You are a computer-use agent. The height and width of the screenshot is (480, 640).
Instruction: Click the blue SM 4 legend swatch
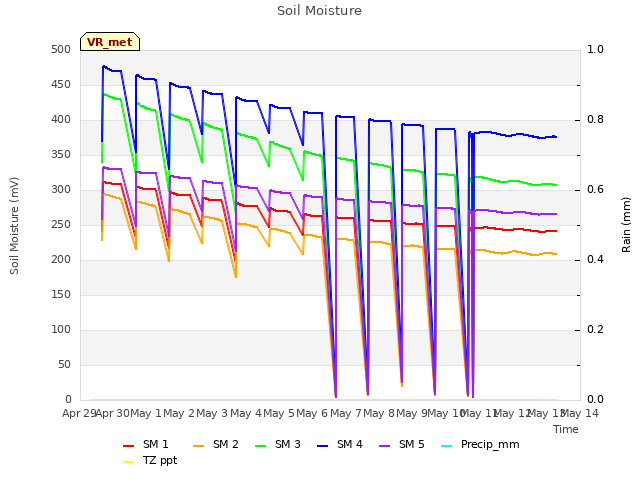click(323, 446)
